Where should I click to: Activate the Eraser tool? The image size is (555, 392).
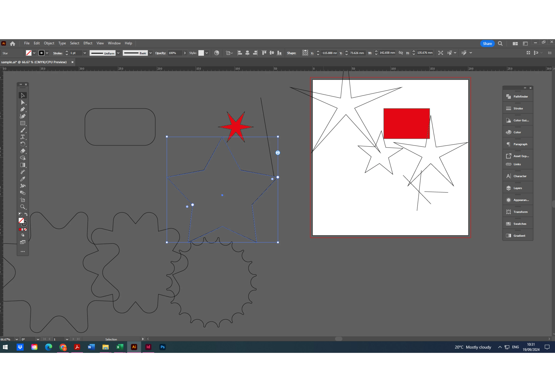click(x=23, y=151)
